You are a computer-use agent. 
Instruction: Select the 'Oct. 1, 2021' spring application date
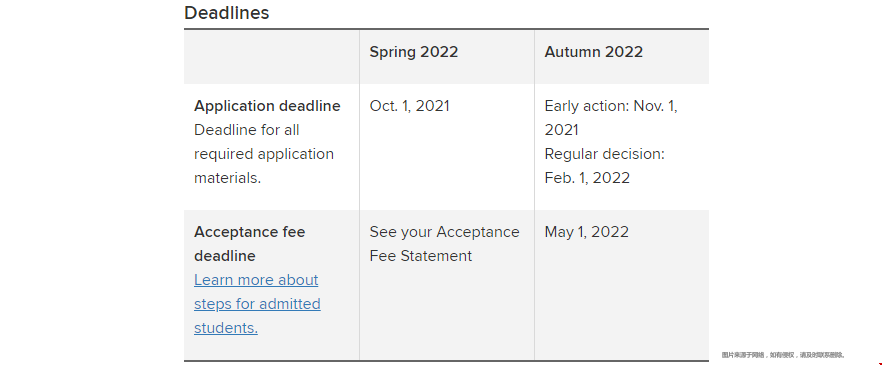410,106
